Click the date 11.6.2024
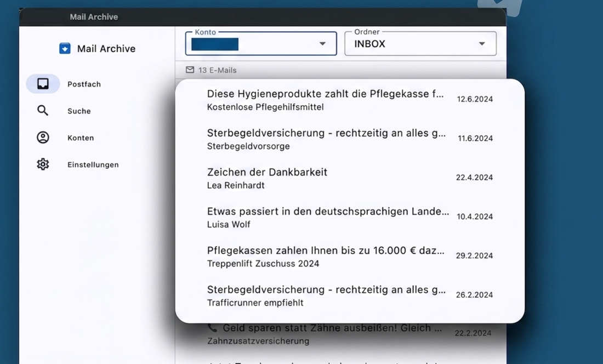 [475, 138]
